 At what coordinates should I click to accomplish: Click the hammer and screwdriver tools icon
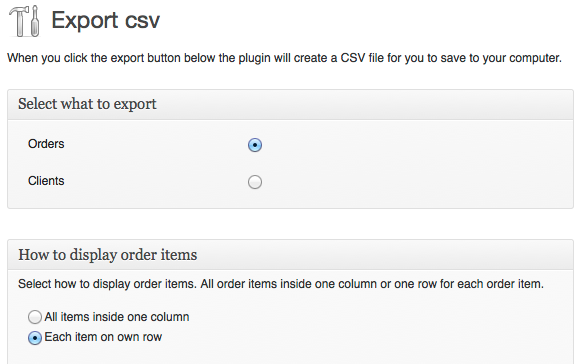pyautogui.click(x=24, y=21)
